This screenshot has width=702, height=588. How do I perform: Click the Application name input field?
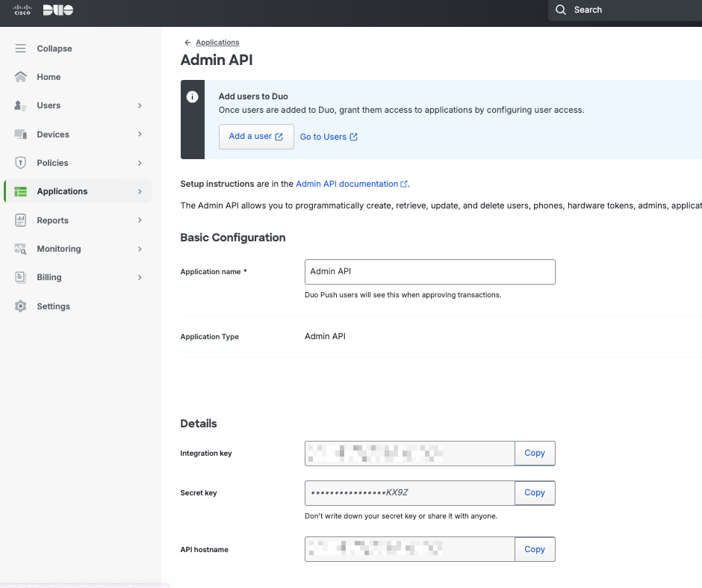pos(429,271)
